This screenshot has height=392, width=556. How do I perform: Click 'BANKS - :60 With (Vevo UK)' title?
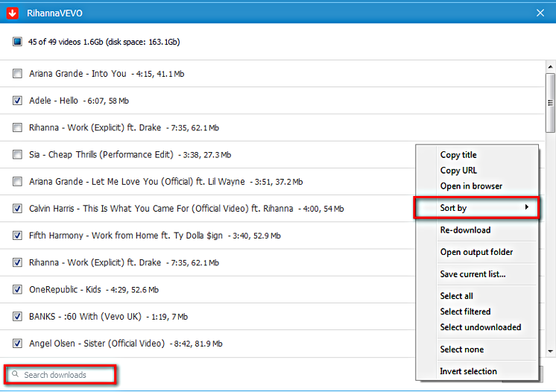pos(85,317)
